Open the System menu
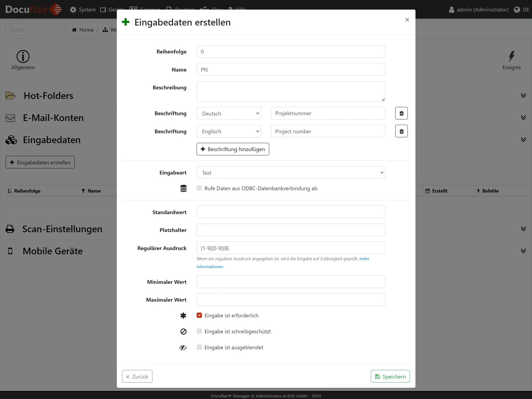 pyautogui.click(x=83, y=10)
